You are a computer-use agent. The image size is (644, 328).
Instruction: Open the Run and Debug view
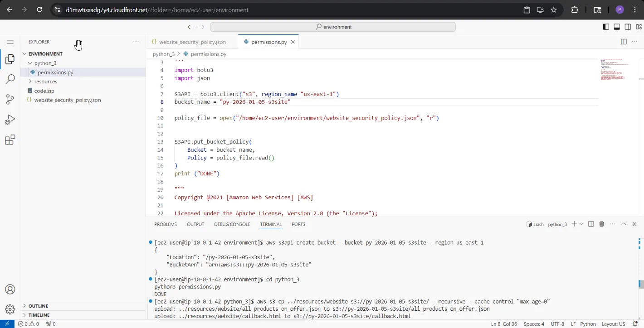10,120
